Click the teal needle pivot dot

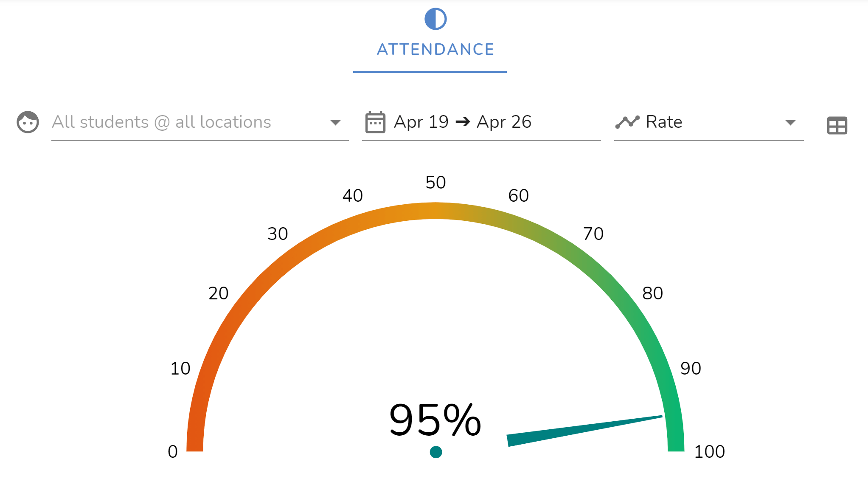click(436, 452)
